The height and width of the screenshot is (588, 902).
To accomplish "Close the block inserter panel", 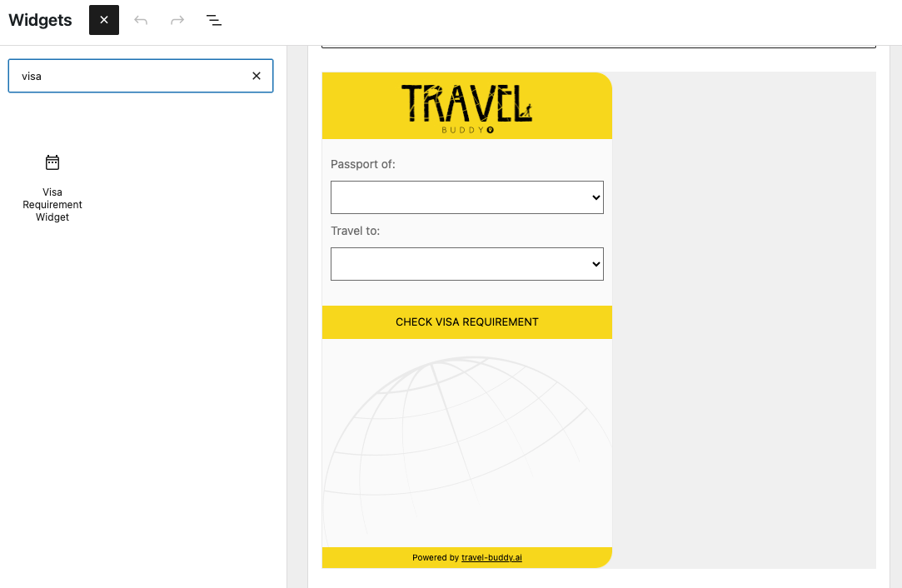I will (x=104, y=20).
